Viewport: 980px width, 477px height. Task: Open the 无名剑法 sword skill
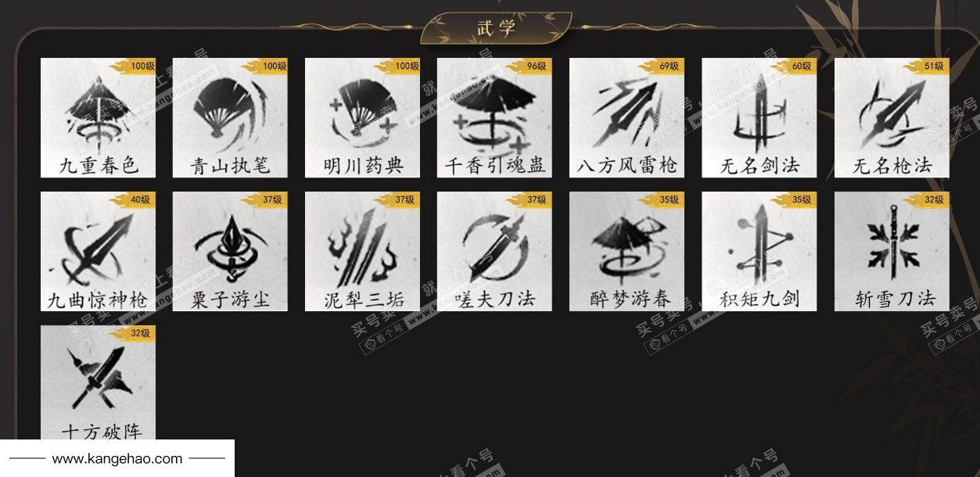click(x=759, y=118)
